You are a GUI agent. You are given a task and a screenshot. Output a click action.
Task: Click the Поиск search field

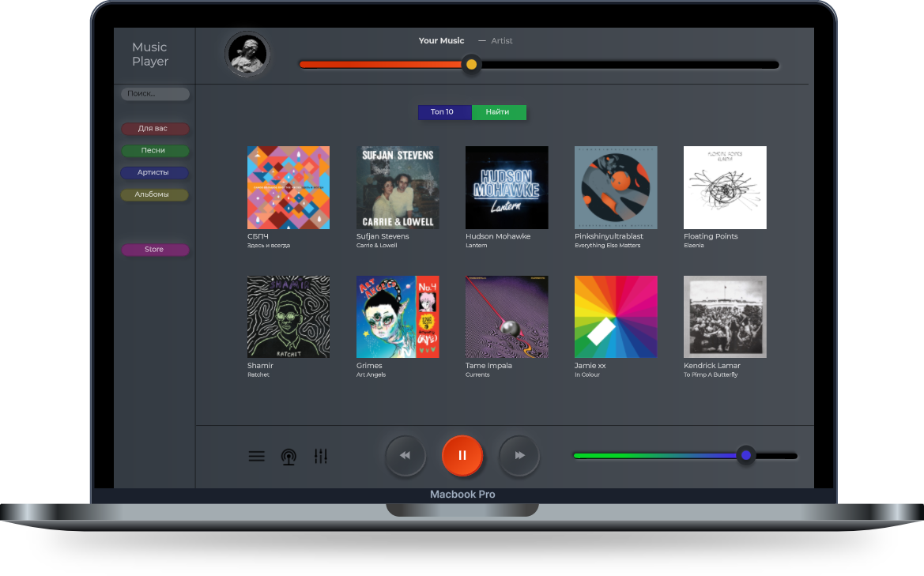[x=156, y=94]
